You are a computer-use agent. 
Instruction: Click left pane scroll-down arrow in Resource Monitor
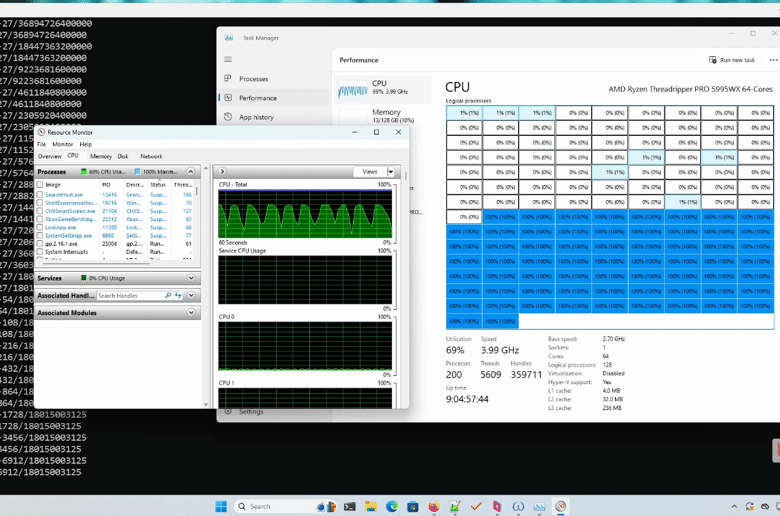coord(205,405)
